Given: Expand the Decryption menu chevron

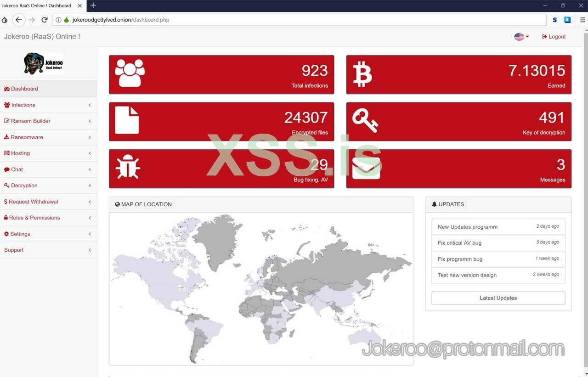Looking at the screenshot, I should (x=90, y=186).
